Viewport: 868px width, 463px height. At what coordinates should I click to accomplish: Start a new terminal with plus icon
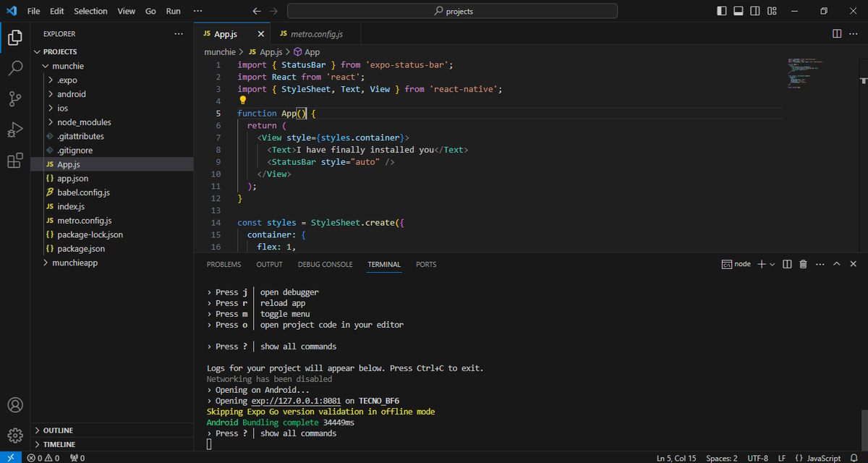[x=761, y=264]
